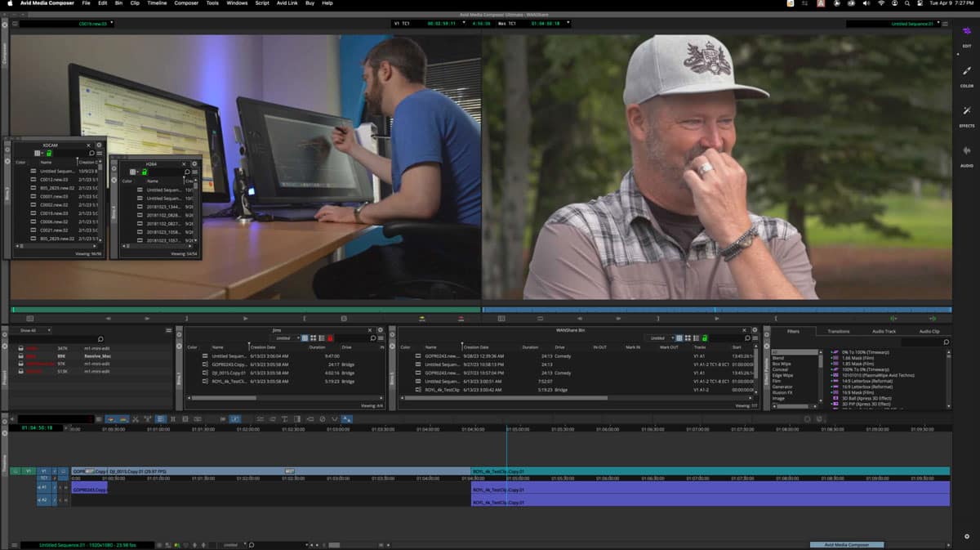
Task: Click green lock icon in XDCAM bin
Action: 48,153
